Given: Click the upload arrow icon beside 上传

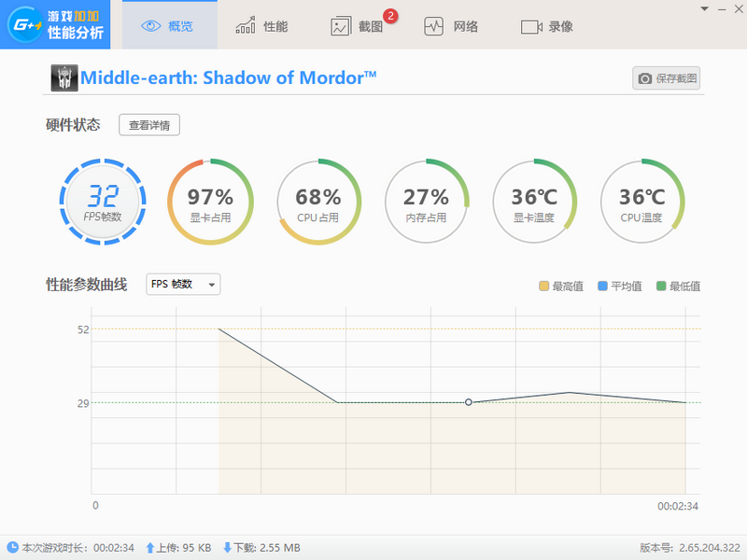Looking at the screenshot, I should coord(150,548).
